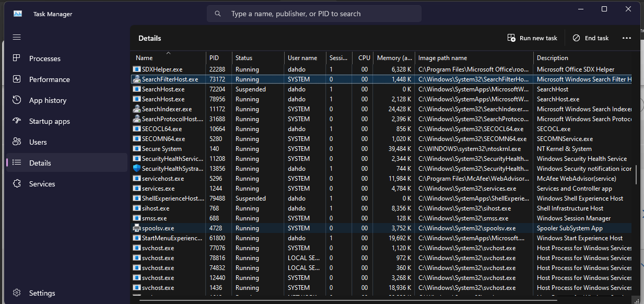Click the Settings gear icon
Screen dimensions: 644x304
click(17, 293)
